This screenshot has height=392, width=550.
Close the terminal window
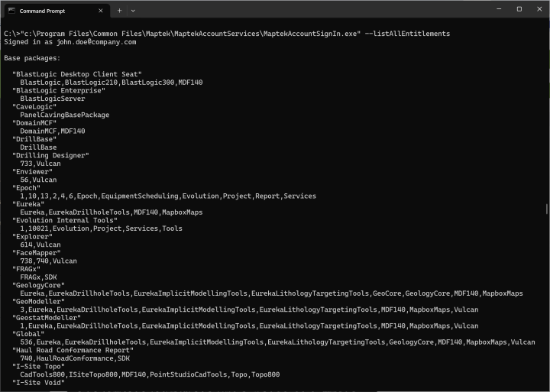click(x=539, y=9)
